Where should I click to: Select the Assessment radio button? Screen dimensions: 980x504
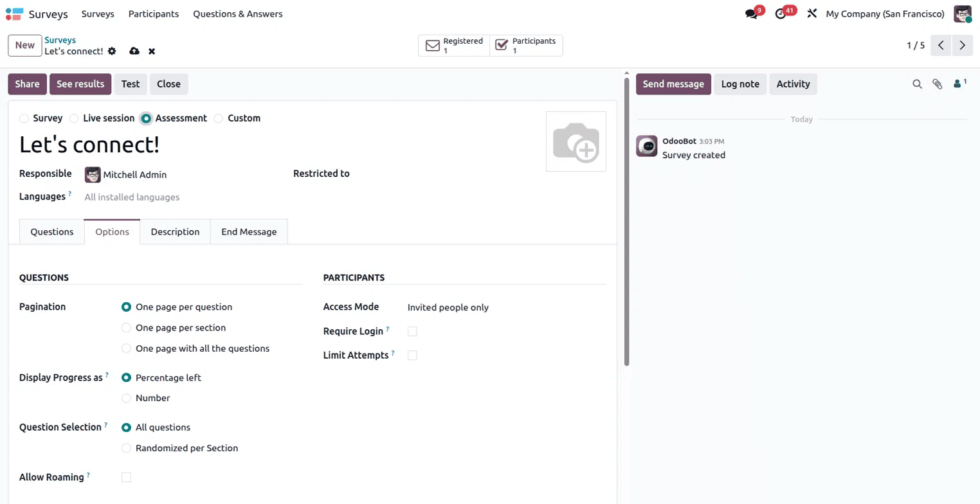point(147,118)
